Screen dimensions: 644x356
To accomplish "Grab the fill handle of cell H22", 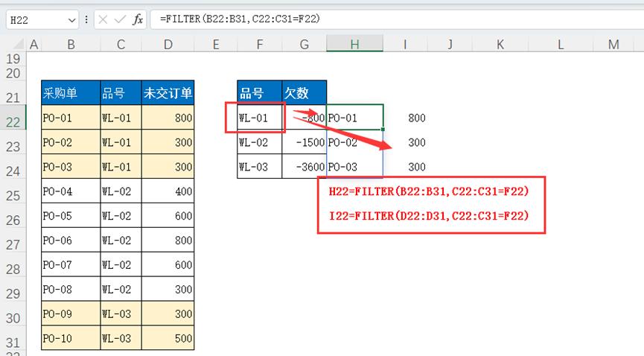I will pos(383,129).
